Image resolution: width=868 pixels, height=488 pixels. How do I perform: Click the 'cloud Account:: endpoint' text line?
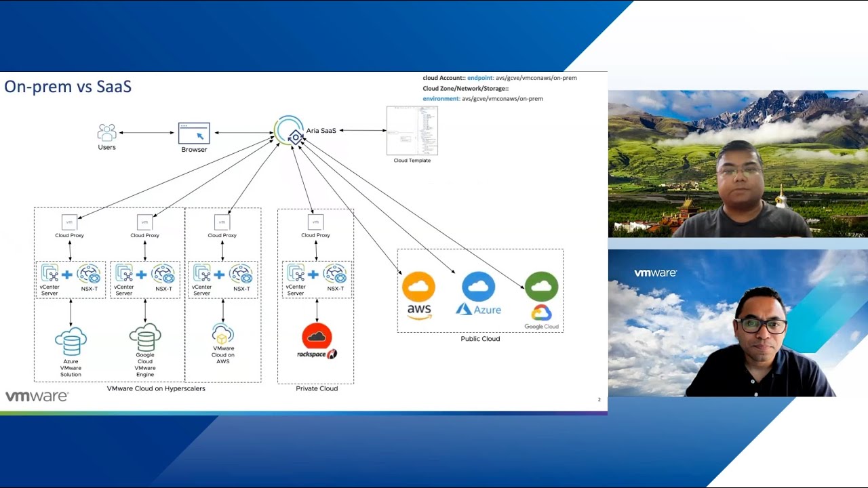pos(500,78)
